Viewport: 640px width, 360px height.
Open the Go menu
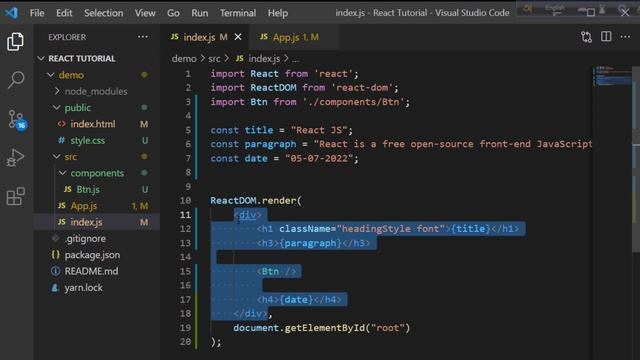click(x=173, y=13)
